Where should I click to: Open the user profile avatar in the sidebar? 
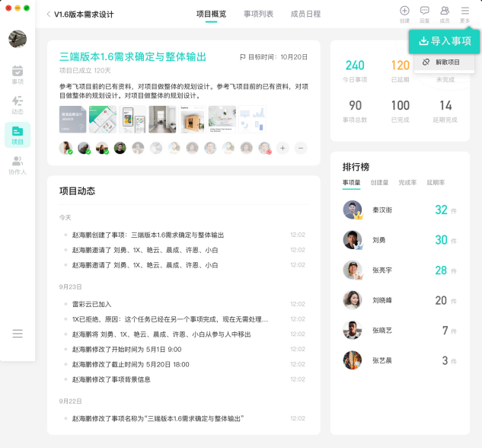coord(18,39)
